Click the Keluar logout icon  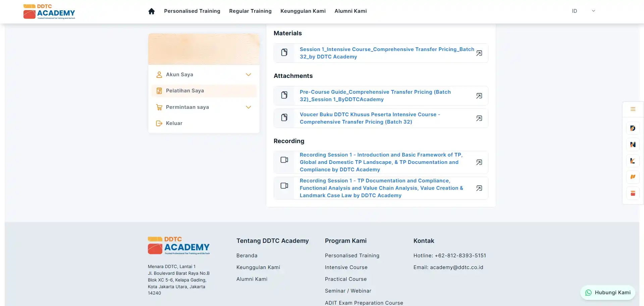point(159,123)
